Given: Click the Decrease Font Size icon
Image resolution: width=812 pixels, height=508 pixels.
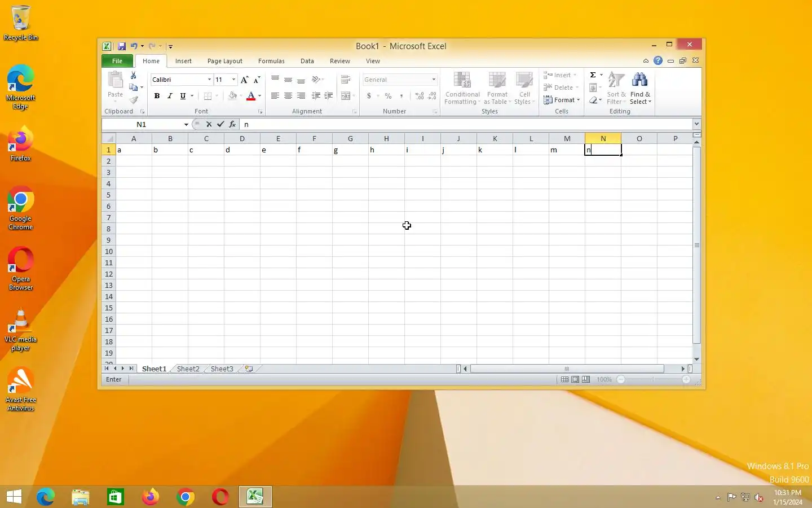Looking at the screenshot, I should [257, 80].
